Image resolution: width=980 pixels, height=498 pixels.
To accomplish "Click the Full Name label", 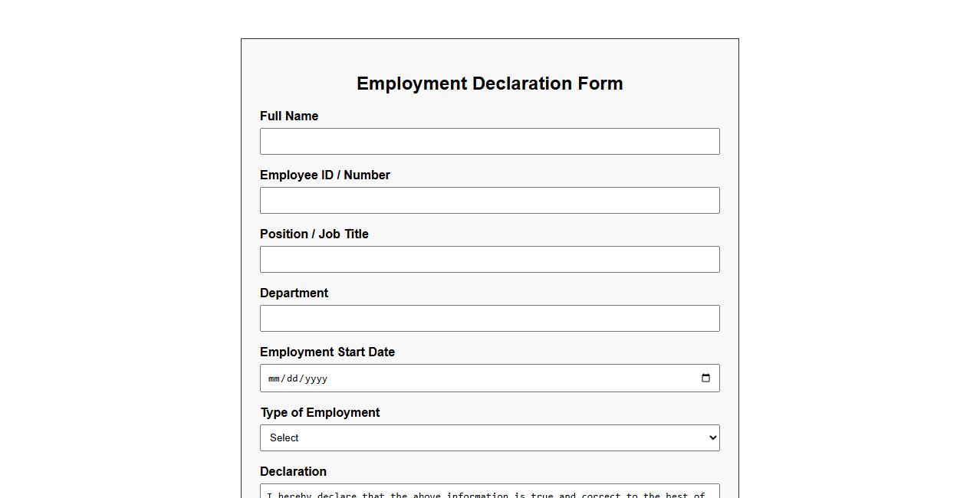I will click(x=289, y=116).
